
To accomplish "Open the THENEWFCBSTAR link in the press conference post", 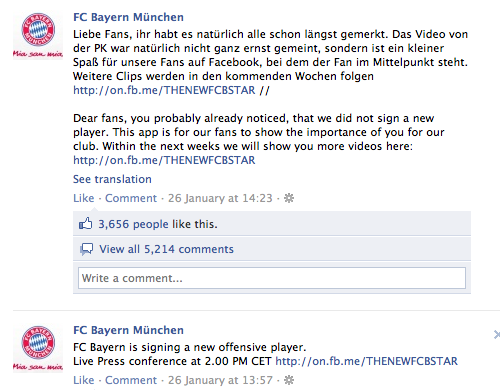I will 366,361.
